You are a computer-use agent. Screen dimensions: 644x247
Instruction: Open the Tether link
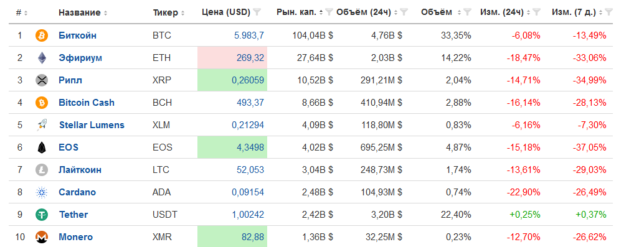(x=73, y=215)
